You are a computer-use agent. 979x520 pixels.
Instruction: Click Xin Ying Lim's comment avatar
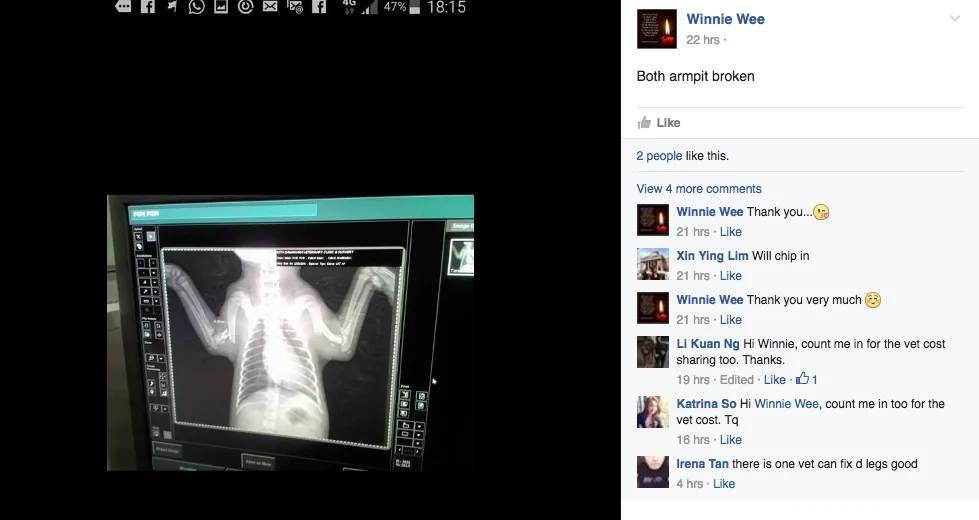[x=652, y=264]
